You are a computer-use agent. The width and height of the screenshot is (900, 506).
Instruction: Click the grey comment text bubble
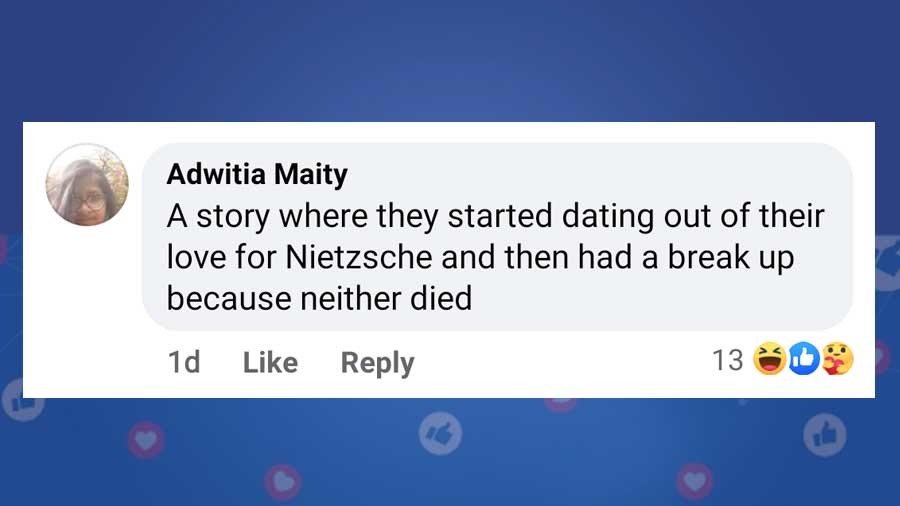pos(497,236)
